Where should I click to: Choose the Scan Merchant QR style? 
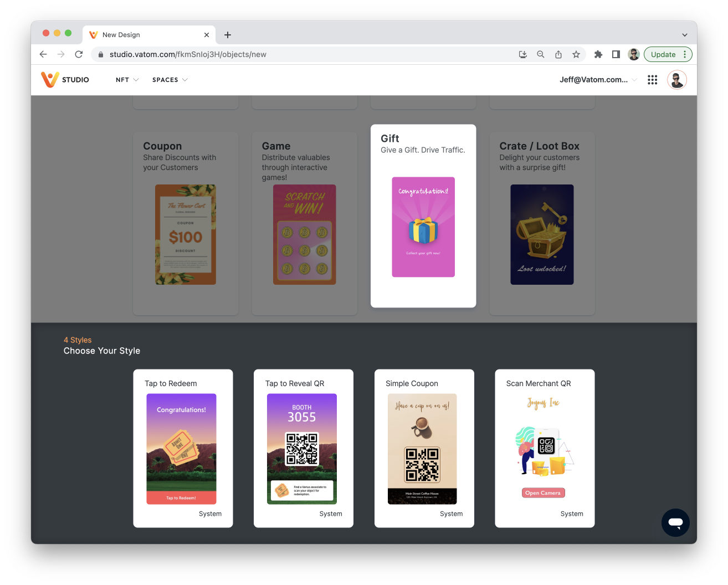click(545, 448)
